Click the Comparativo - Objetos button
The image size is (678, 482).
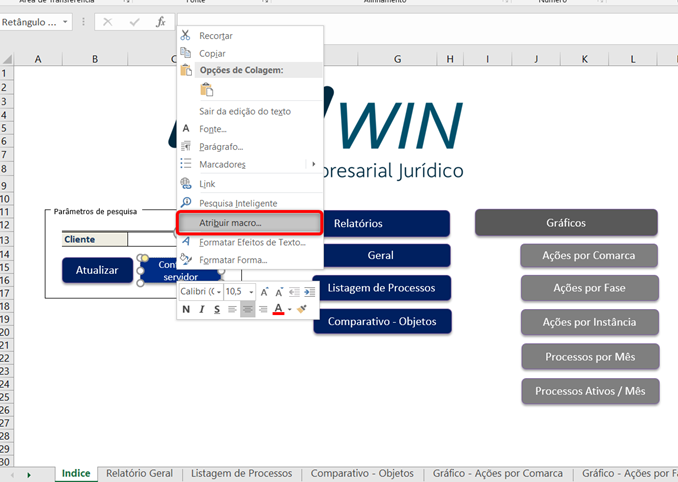(382, 321)
